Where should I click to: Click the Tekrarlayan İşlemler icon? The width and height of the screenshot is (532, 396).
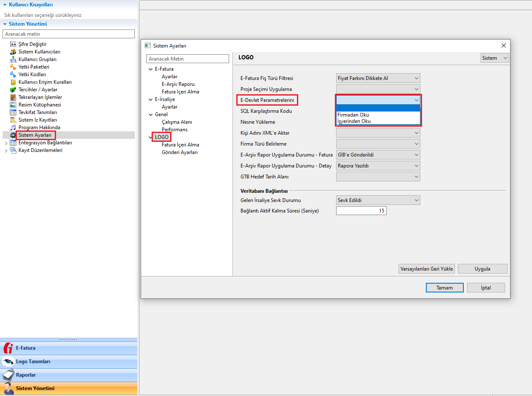(x=13, y=97)
